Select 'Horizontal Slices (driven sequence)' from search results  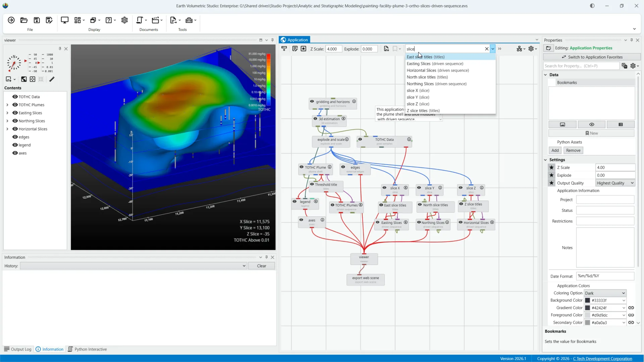click(x=438, y=70)
